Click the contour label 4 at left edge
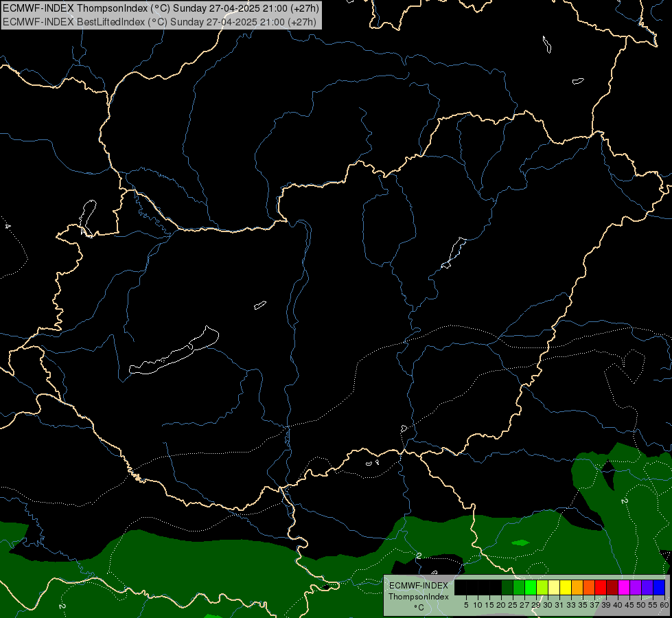 (8, 226)
